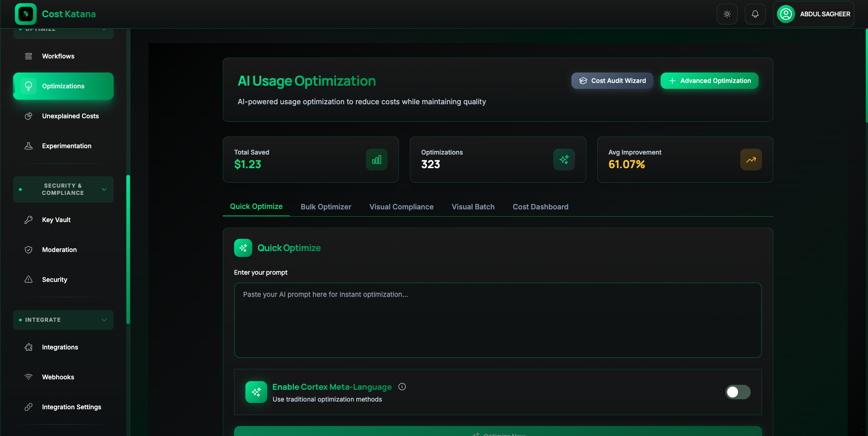This screenshot has width=868, height=436.
Task: Toggle the light/dark theme sun icon
Action: coord(727,14)
